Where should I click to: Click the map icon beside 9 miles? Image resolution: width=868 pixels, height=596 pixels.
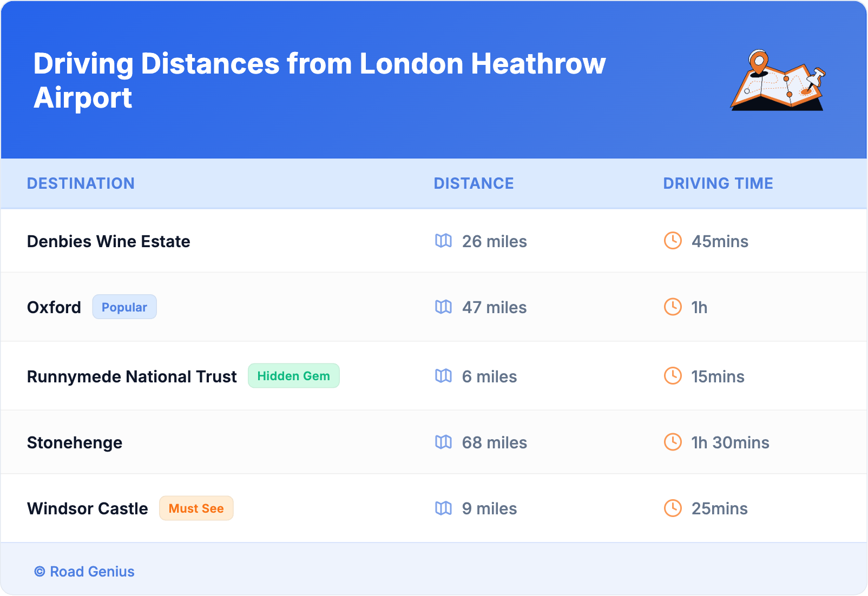443,508
